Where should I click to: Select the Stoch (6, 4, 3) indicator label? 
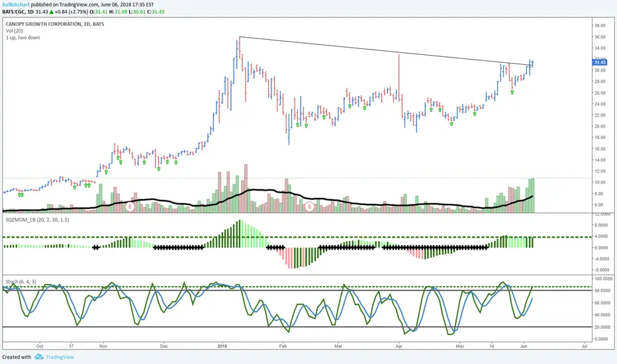(21, 281)
